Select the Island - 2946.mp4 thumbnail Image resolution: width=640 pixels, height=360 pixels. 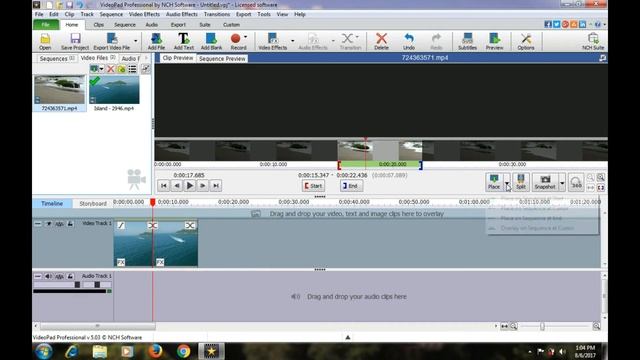point(114,89)
